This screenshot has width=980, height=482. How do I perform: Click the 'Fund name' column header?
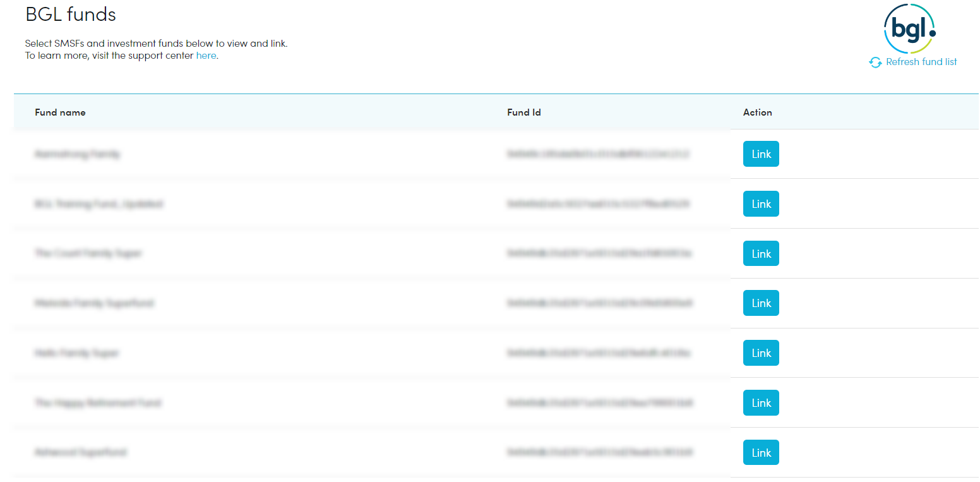tap(60, 112)
